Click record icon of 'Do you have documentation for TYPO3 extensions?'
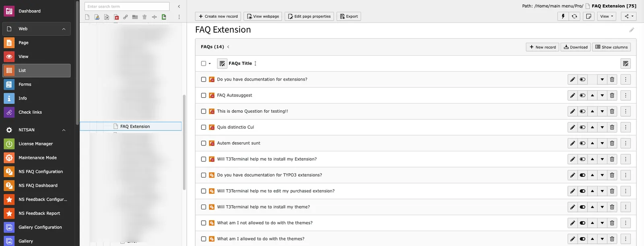Image resolution: width=644 pixels, height=246 pixels. (212, 175)
